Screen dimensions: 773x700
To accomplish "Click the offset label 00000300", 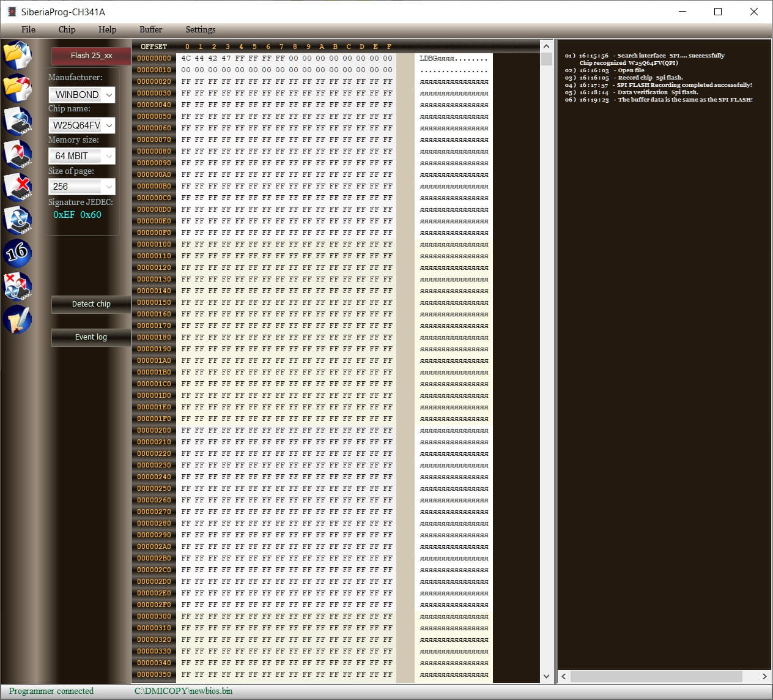I will pos(154,616).
